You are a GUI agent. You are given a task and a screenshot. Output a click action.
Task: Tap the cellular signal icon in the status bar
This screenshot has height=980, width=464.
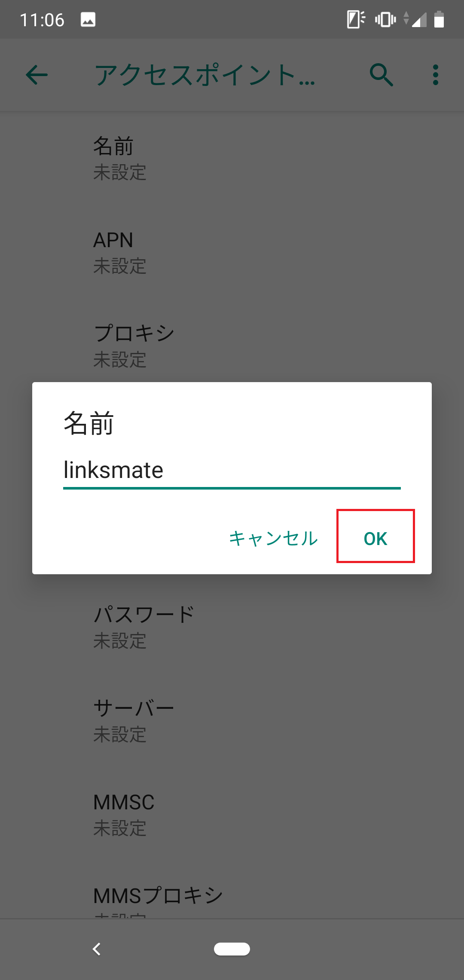pyautogui.click(x=418, y=19)
